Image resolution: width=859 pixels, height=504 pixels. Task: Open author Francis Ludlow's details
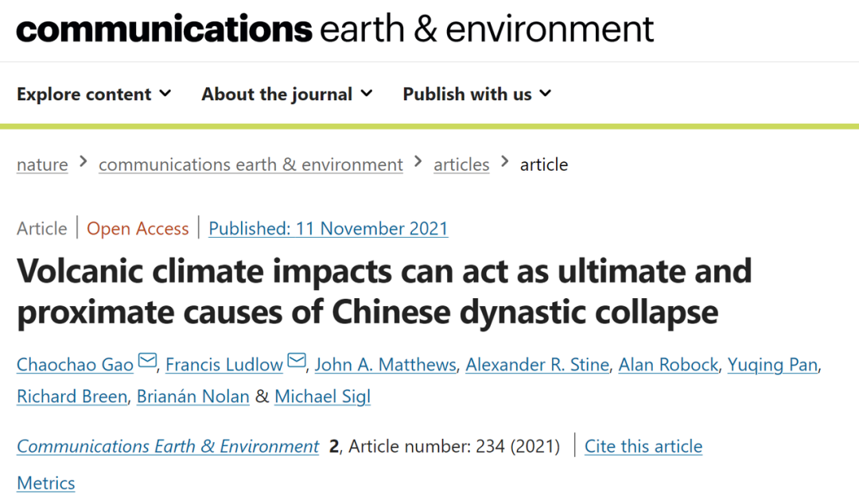(x=224, y=365)
